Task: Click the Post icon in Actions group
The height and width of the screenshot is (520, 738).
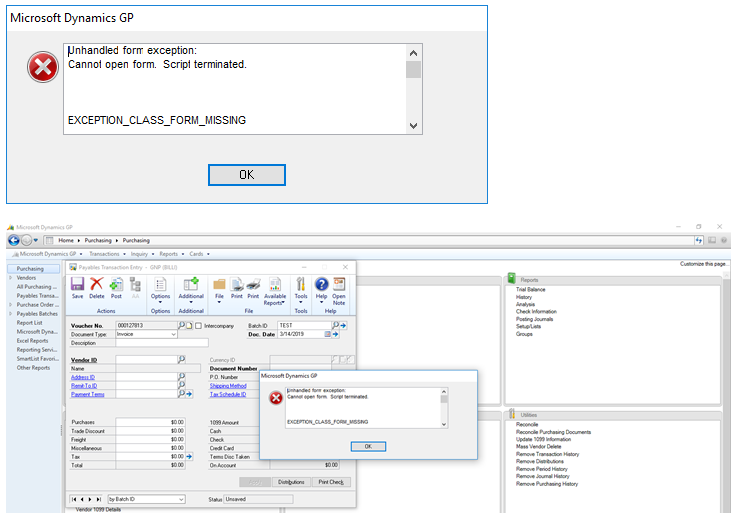Action: [x=116, y=284]
